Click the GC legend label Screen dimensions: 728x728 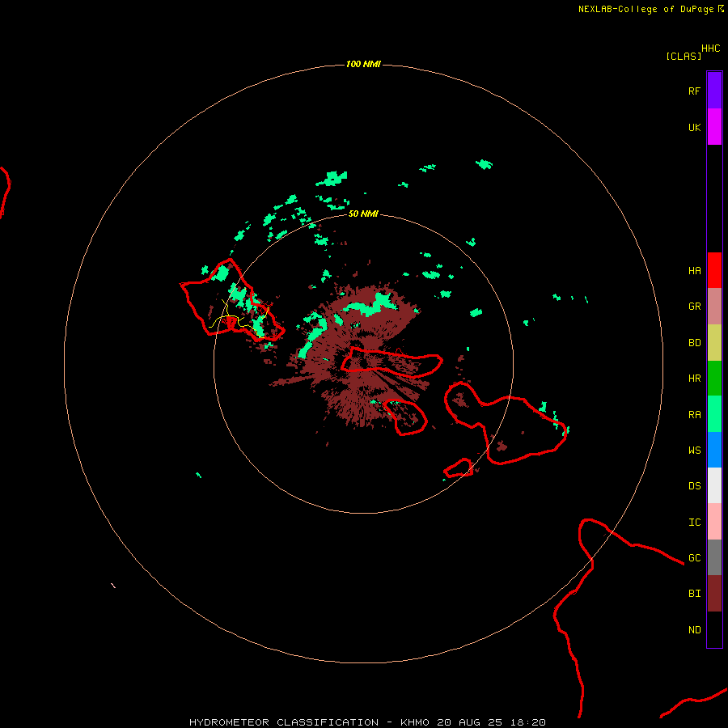pyautogui.click(x=694, y=558)
